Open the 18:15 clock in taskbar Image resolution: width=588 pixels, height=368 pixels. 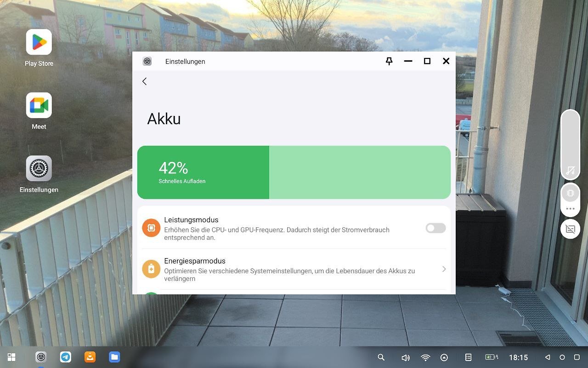(x=518, y=357)
